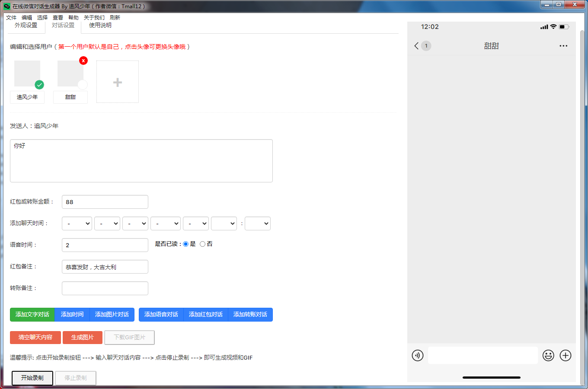Click the 红包或转账金额 input field

point(105,202)
